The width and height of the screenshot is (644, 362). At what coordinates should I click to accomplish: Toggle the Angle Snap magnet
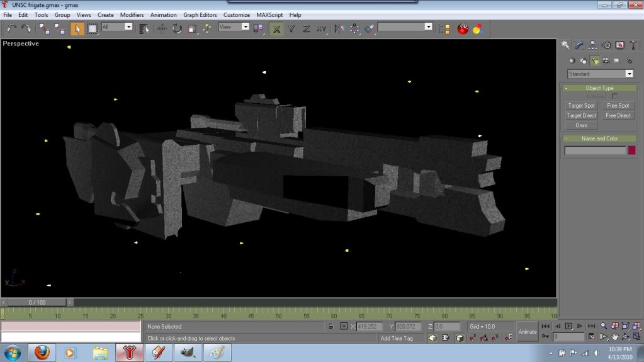pos(484,337)
